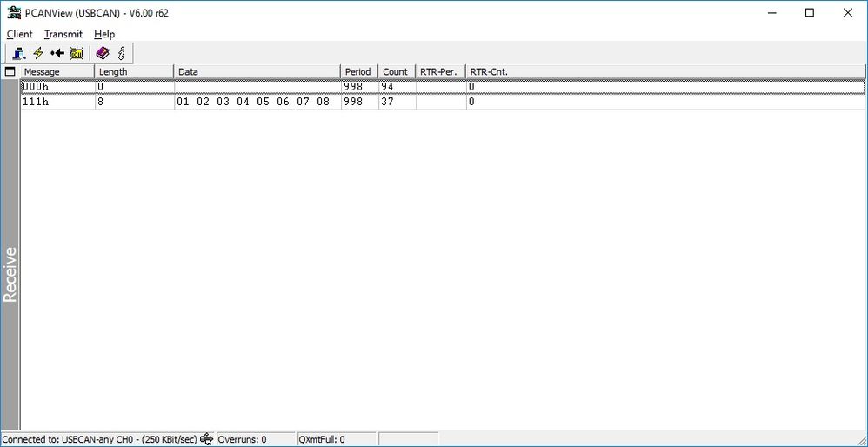Click the Count value 94
Image resolution: width=868 pixels, height=447 pixels.
387,87
